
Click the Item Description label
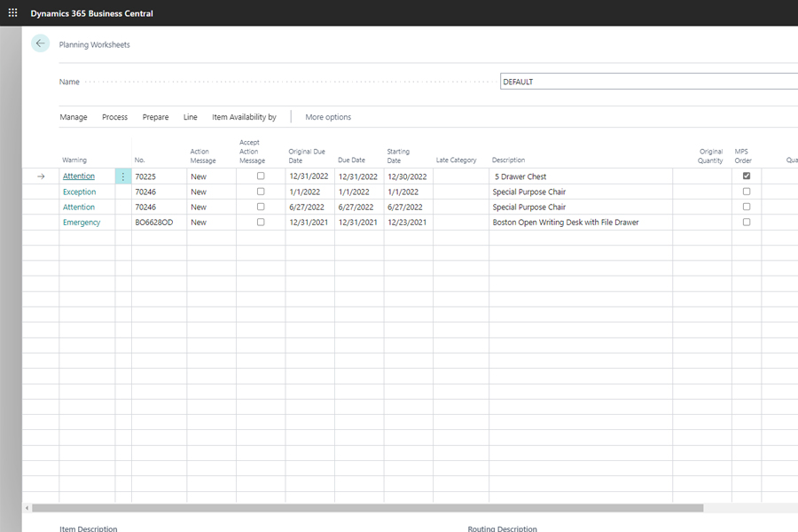click(88, 528)
